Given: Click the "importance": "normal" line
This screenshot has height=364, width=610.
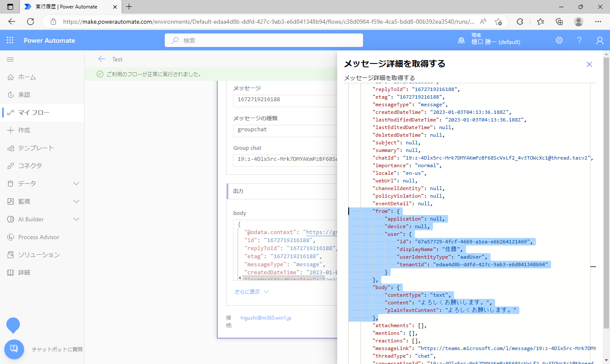Looking at the screenshot, I should tap(407, 165).
